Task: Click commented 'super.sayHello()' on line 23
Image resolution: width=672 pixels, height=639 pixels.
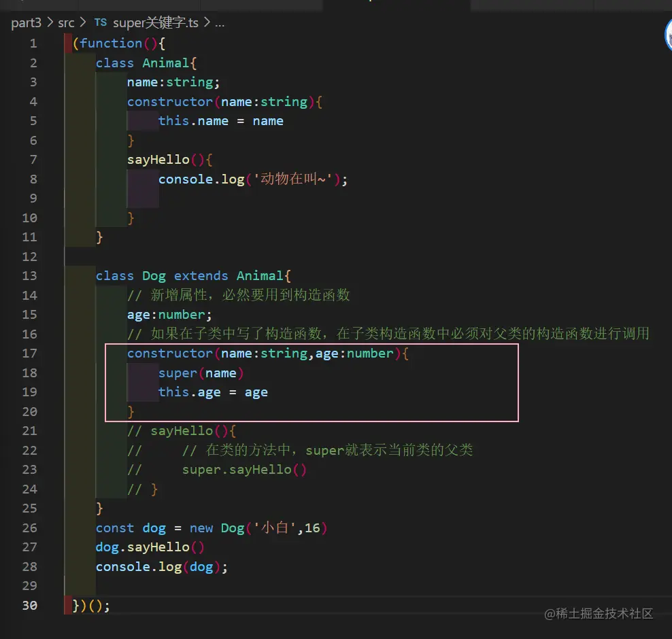Action: (x=244, y=470)
